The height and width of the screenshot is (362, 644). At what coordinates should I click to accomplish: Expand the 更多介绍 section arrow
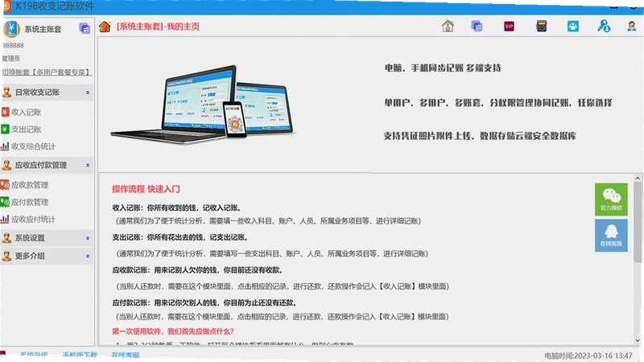coord(88,256)
